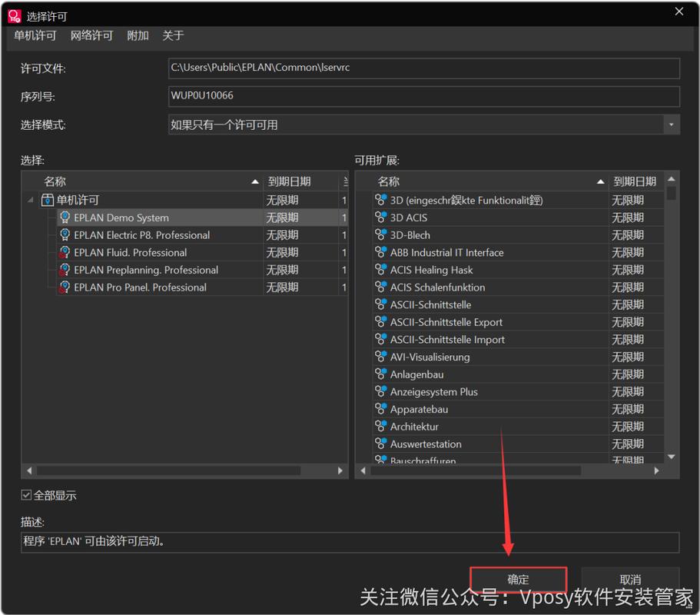700x615 pixels.
Task: Close the 选择许可 dialog
Action: (679, 12)
